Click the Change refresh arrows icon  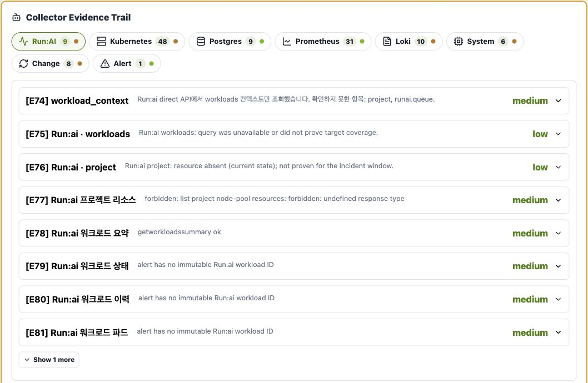point(24,63)
